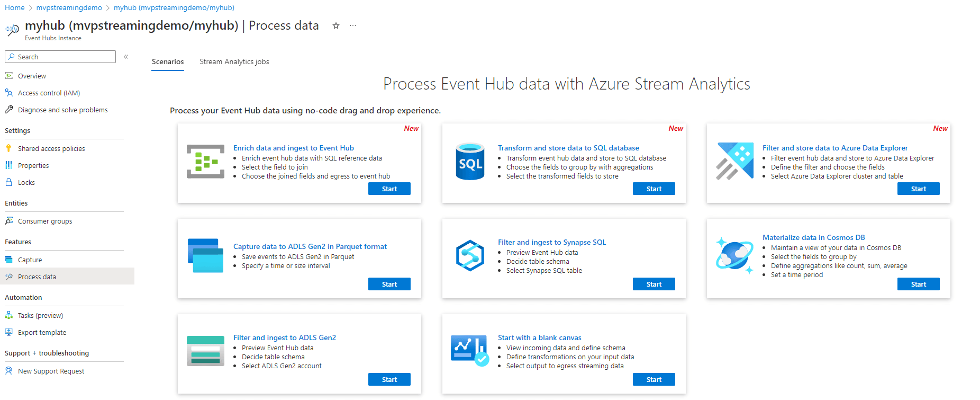Screen dimensions: 980x400
Task: Open Shared access policies under Settings
Action: pyautogui.click(x=51, y=148)
